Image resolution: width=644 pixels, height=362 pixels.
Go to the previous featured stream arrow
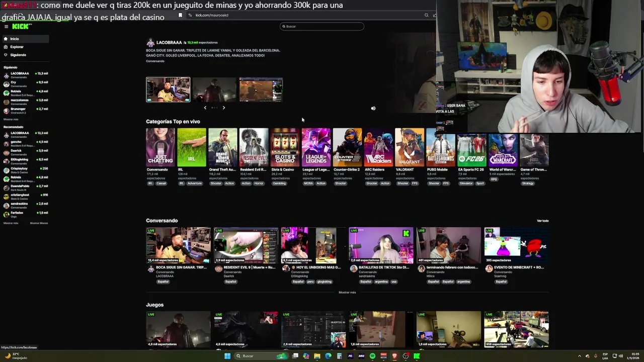(x=205, y=108)
